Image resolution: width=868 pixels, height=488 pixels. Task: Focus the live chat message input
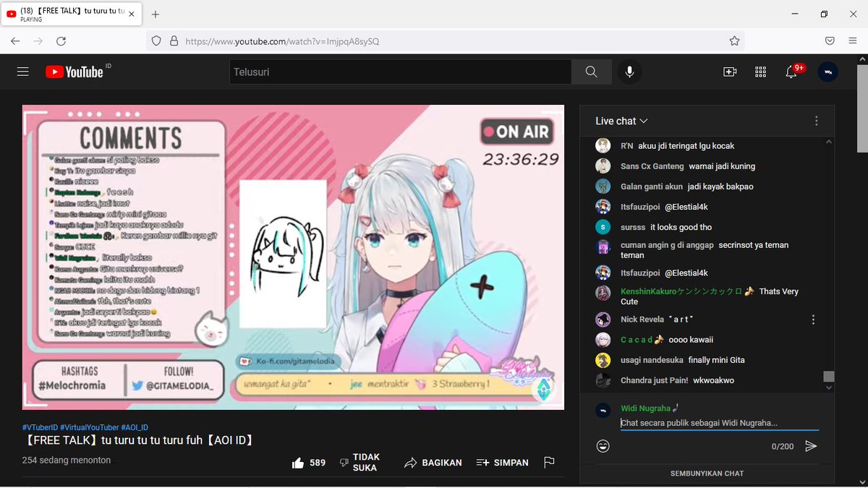coord(719,423)
